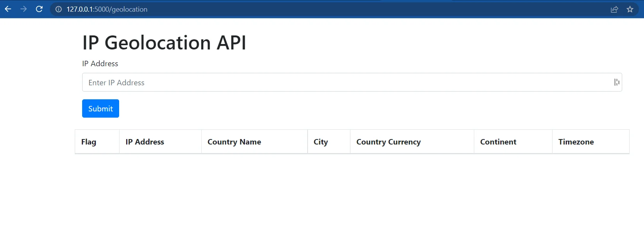
Task: Select the Continent column header
Action: point(513,142)
